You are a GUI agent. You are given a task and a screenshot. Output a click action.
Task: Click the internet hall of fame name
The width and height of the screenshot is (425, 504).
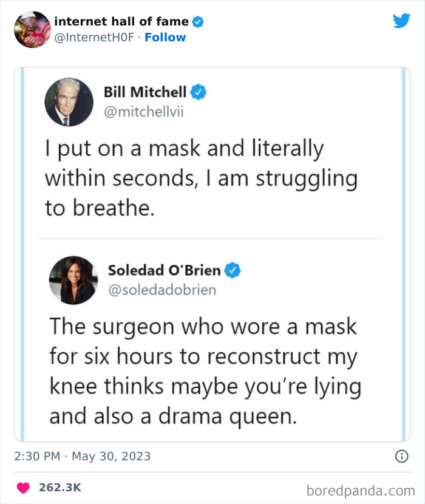121,22
